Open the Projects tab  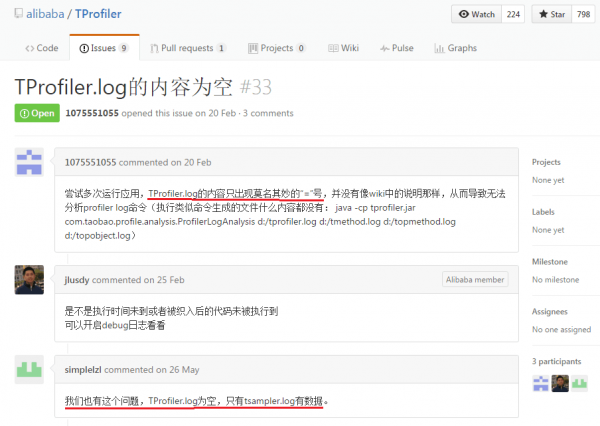click(277, 48)
